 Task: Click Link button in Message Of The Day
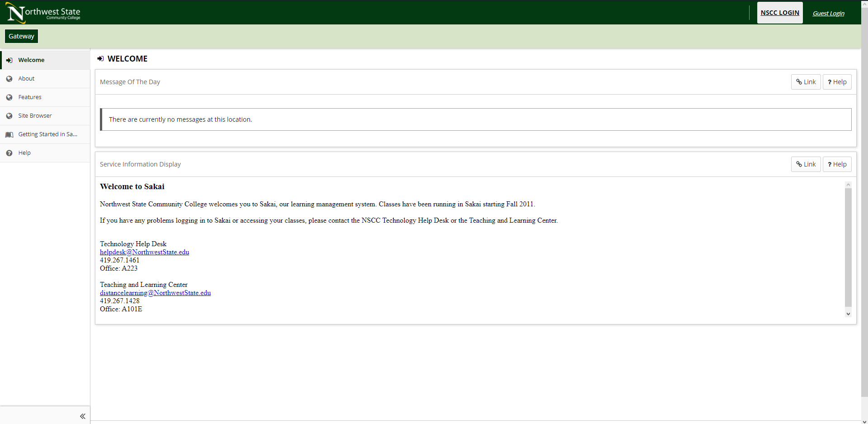tap(806, 82)
